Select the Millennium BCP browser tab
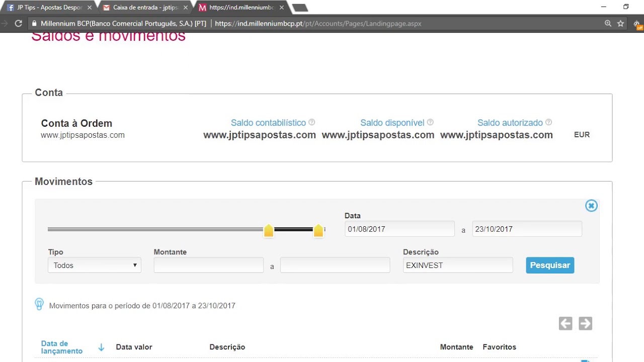This screenshot has height=362, width=644. click(240, 8)
